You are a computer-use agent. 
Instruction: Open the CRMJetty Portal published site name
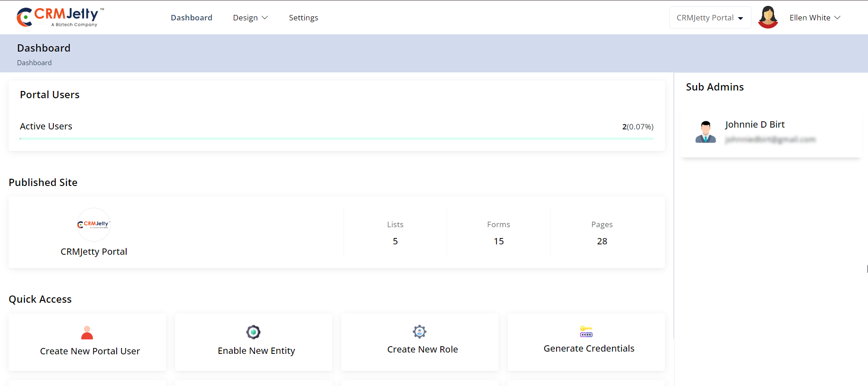pyautogui.click(x=94, y=252)
